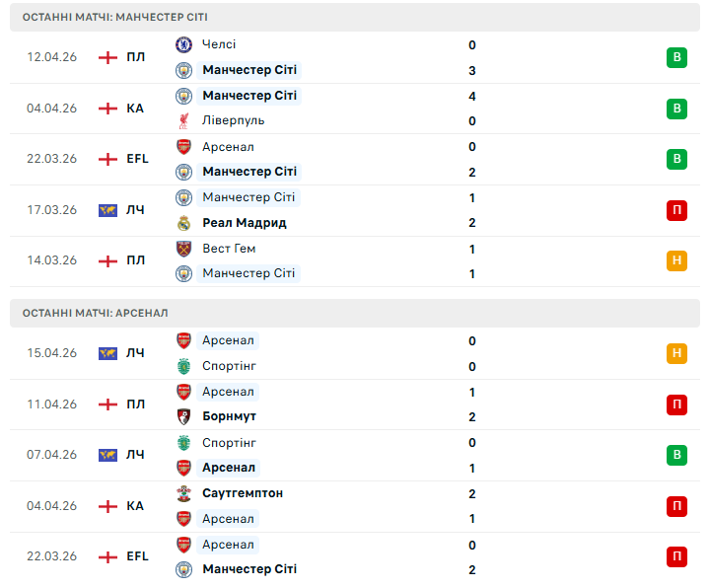
Task: Click the Liverpool club crest
Action: tap(183, 120)
